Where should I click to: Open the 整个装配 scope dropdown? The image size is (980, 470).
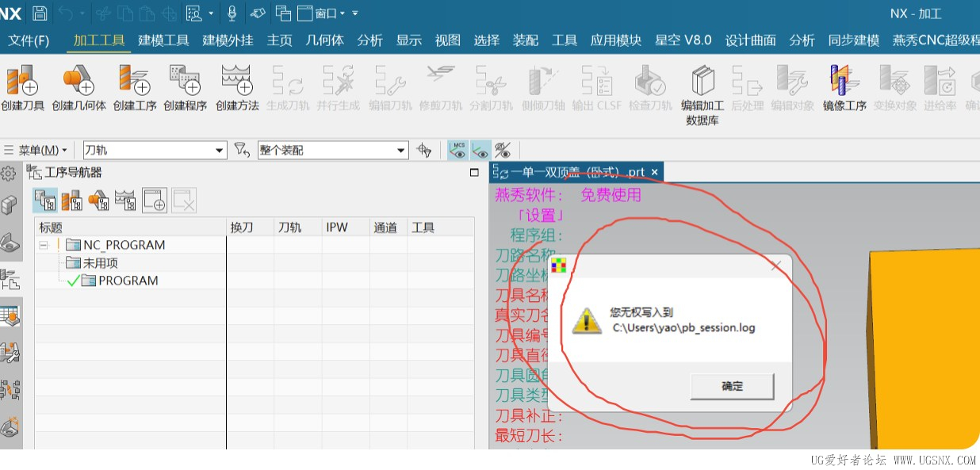pyautogui.click(x=333, y=150)
